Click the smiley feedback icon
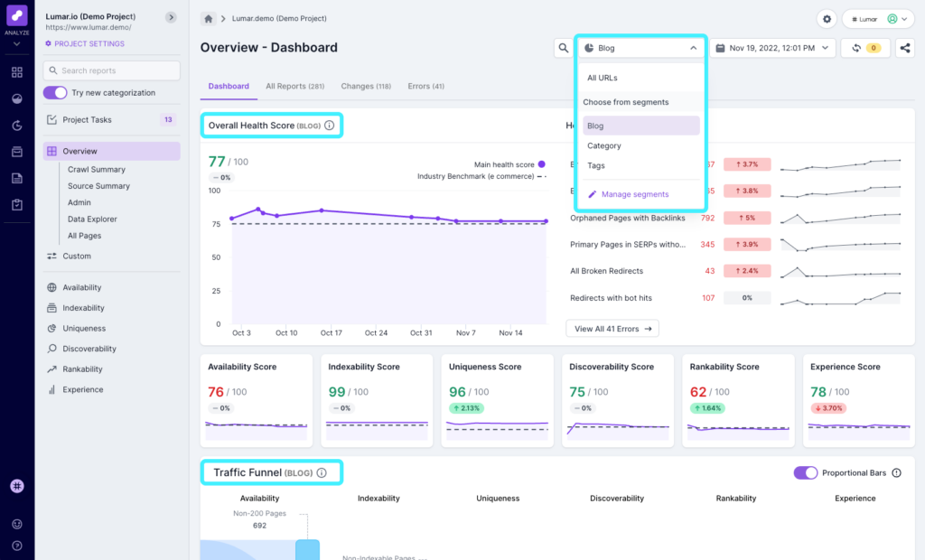This screenshot has height=560, width=925. [17, 524]
